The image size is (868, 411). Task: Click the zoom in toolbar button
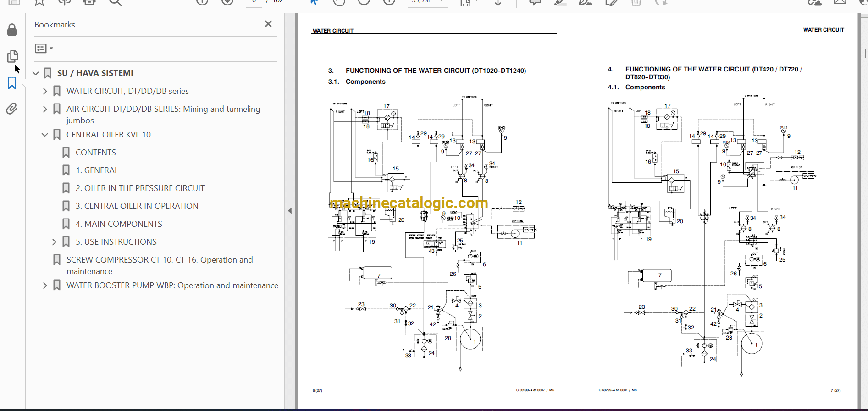389,2
